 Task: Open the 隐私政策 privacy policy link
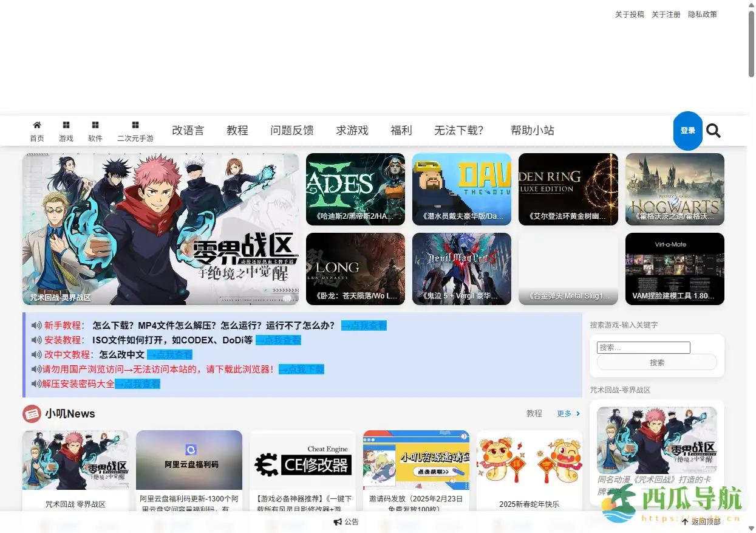[702, 14]
